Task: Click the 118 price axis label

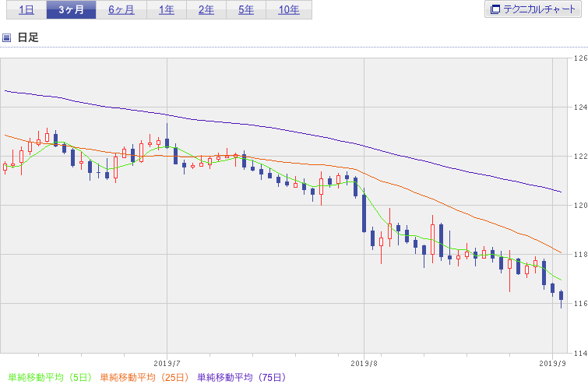Action: click(x=580, y=255)
